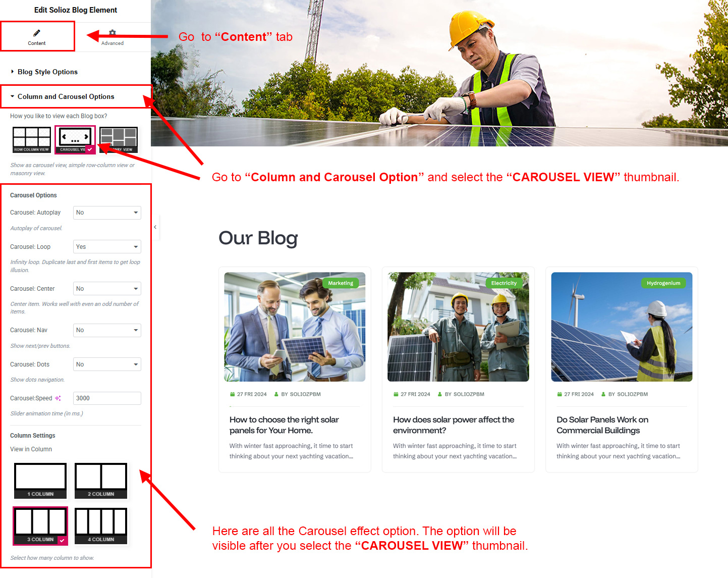Select the Row Column View layout thumbnail
The image size is (728, 578).
pos(32,140)
